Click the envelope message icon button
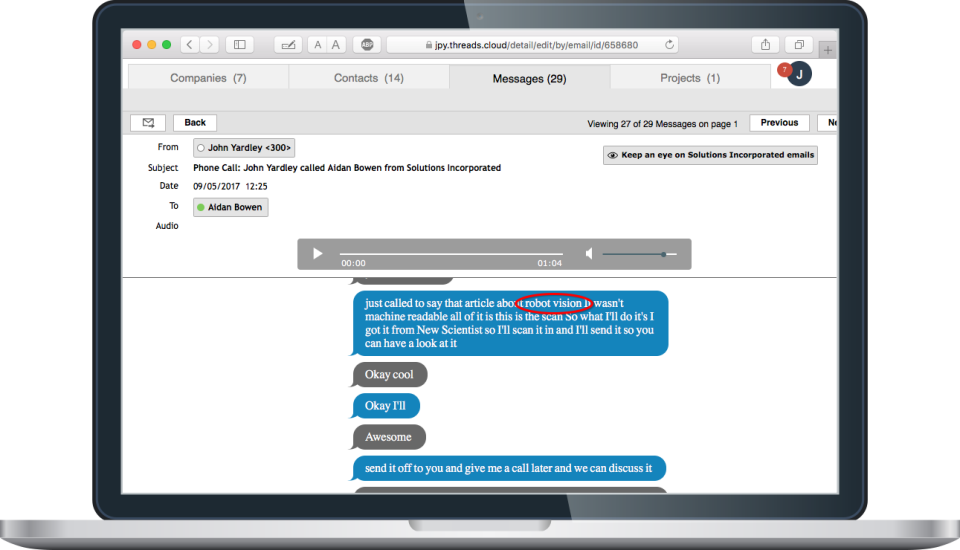This screenshot has width=960, height=550. [148, 122]
